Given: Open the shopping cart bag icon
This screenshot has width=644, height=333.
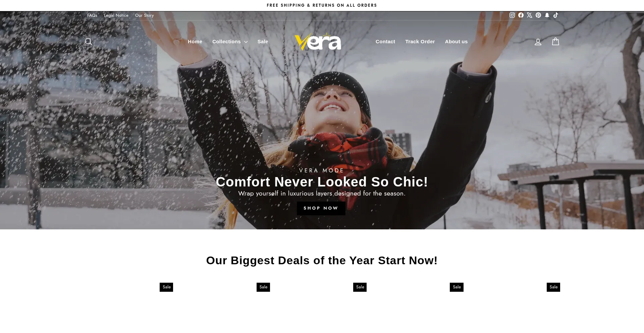Looking at the screenshot, I should click(x=555, y=41).
